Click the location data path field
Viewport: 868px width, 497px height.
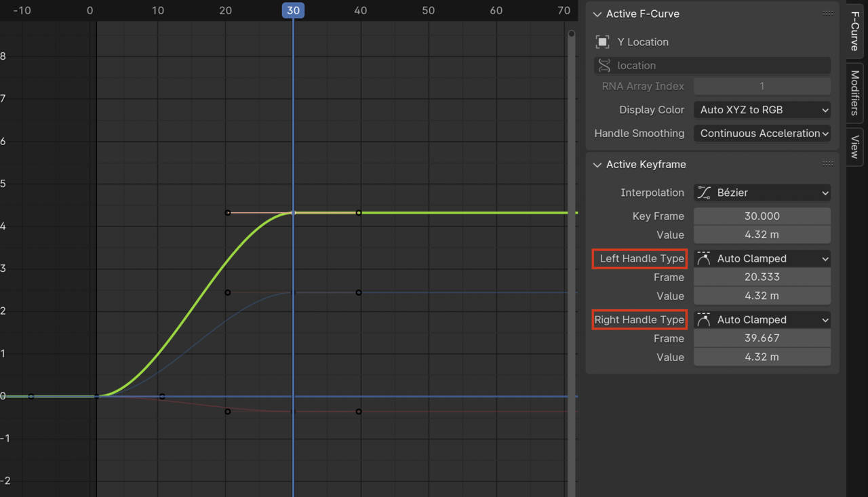pos(712,66)
